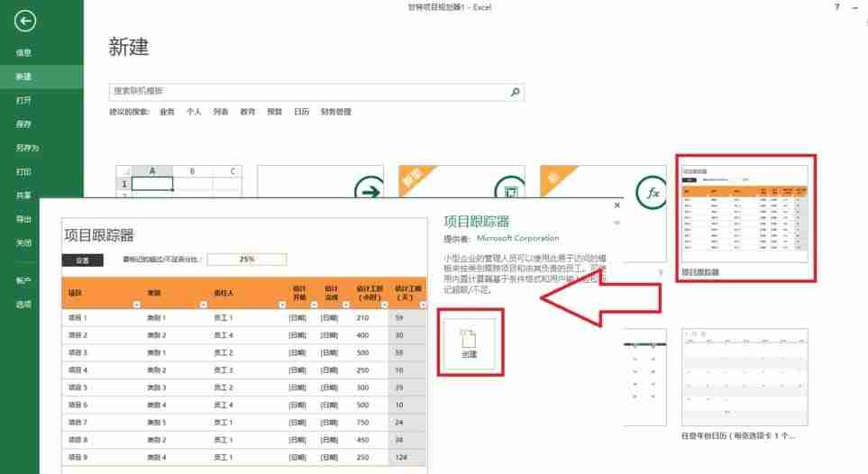This screenshot has height=474, width=868.
Task: Open the filter dropdown on the 项目 column
Action: point(137,305)
